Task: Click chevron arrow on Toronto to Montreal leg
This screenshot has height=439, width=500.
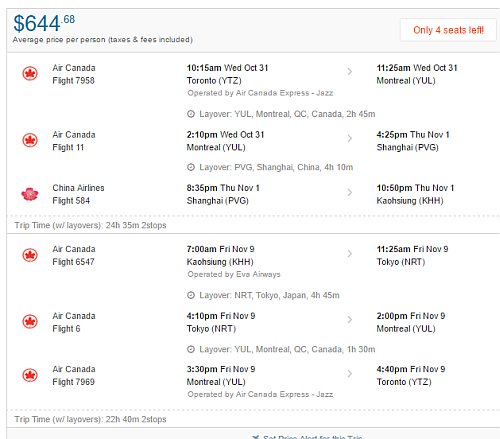Action: [x=350, y=72]
